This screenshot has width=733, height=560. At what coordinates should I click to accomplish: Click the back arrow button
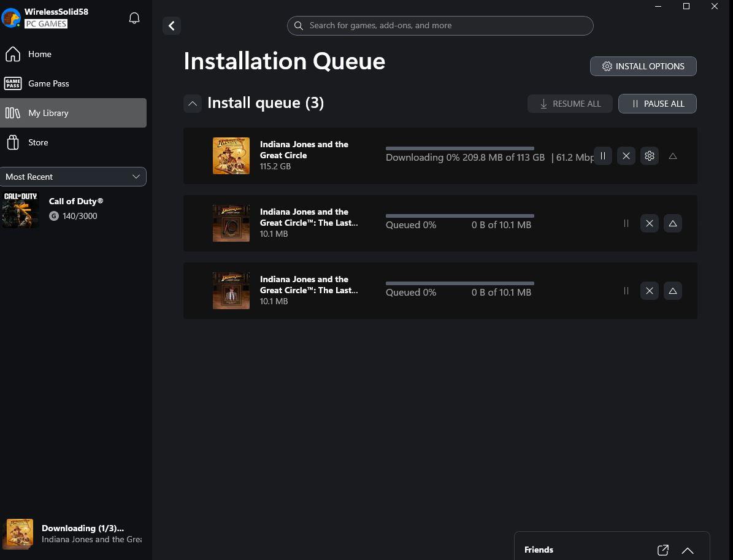pos(172,26)
